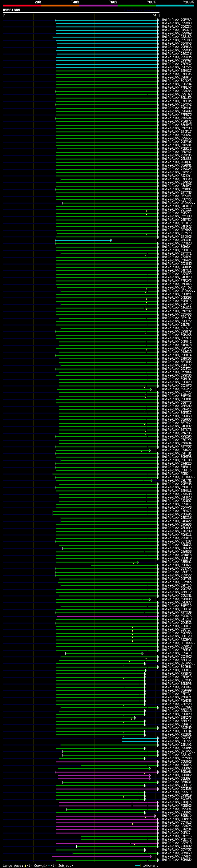The width and height of the screenshot is (197, 868).
Task: Click the purple ~60% identity legend segment
Action: pos(98,6)
